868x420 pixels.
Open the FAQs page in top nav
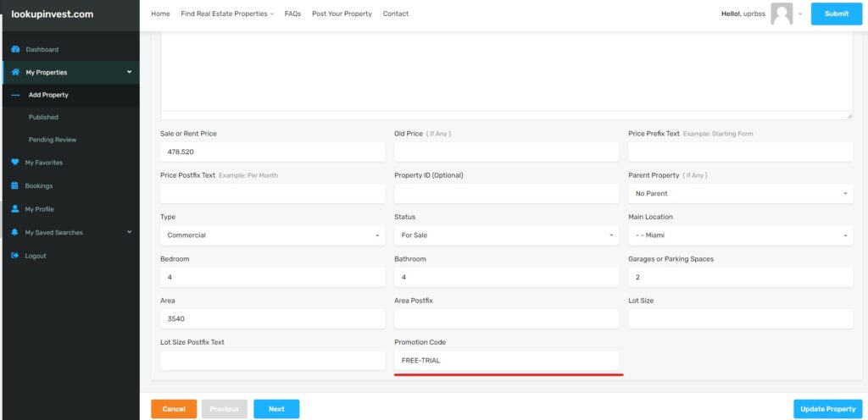(292, 14)
